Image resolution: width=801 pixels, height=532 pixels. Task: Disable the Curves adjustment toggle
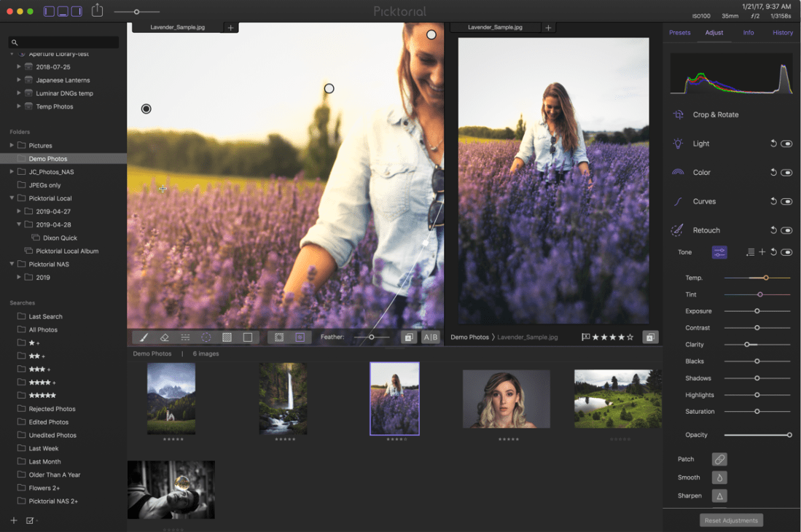click(x=786, y=202)
